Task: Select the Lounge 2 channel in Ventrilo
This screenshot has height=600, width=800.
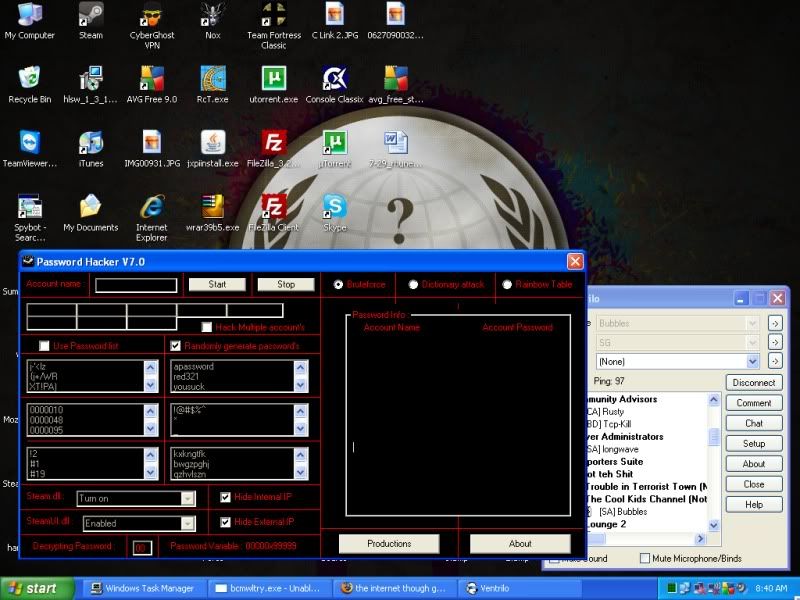Action: click(x=607, y=524)
